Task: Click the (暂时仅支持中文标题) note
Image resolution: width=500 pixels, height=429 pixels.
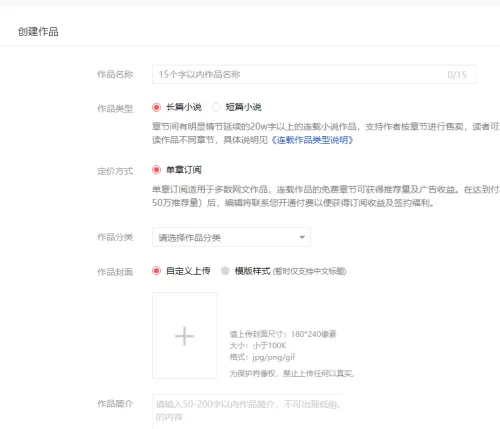Action: point(310,271)
